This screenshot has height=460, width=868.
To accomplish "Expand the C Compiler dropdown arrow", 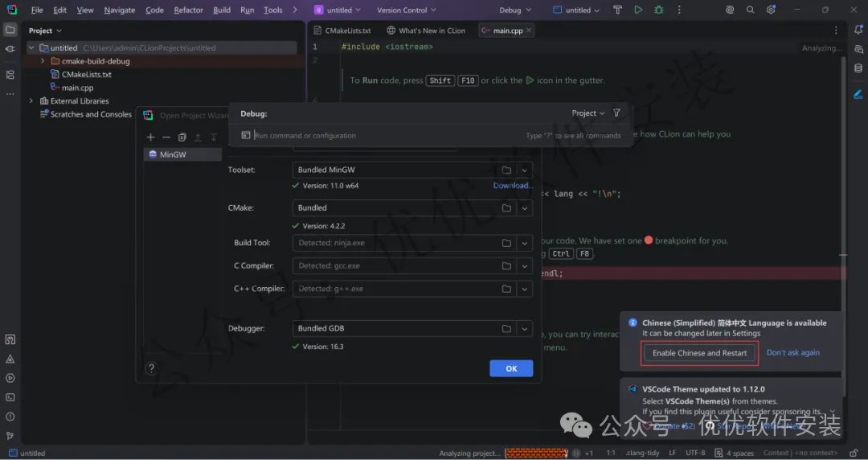I will click(x=524, y=266).
